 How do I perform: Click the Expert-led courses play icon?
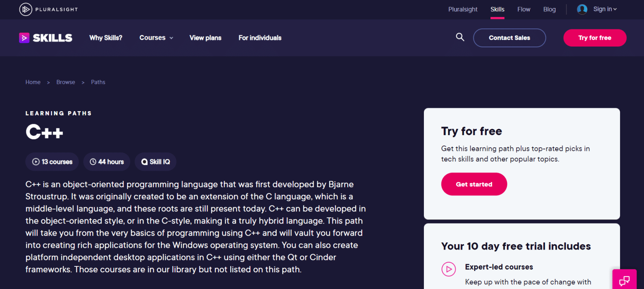449,269
